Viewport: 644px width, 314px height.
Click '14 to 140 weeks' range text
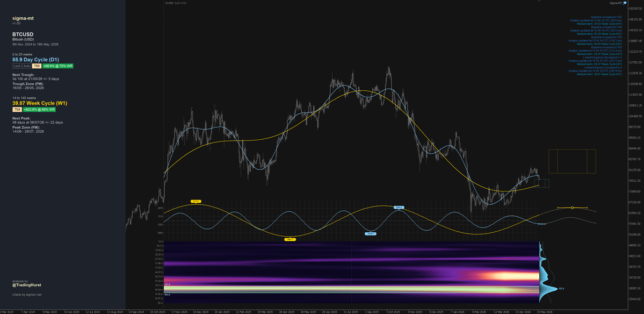point(24,98)
